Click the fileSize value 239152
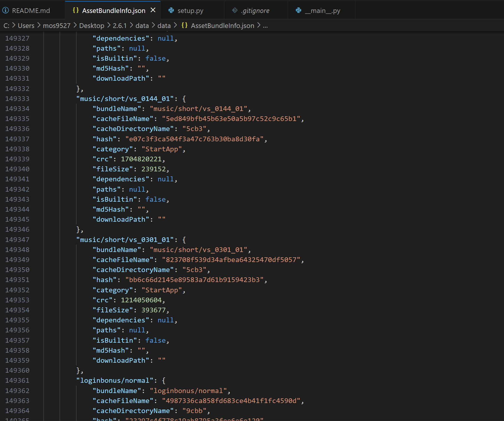The image size is (504, 421). [x=154, y=169]
